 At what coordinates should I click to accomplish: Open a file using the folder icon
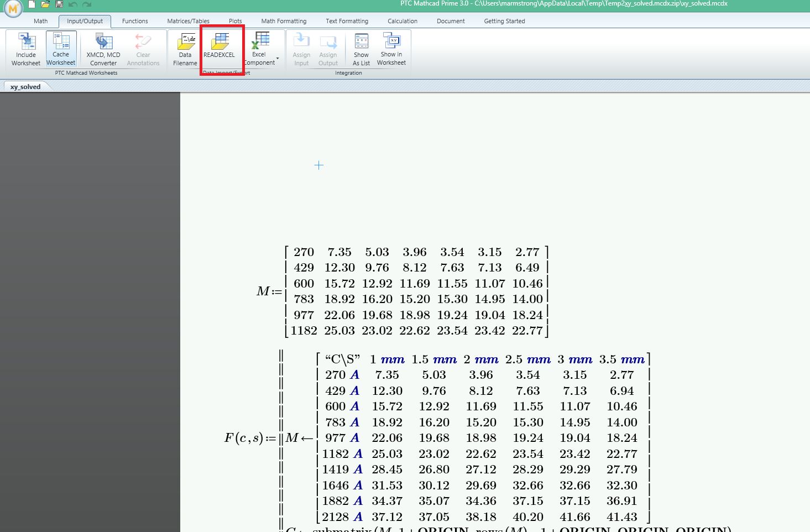pyautogui.click(x=45, y=4)
